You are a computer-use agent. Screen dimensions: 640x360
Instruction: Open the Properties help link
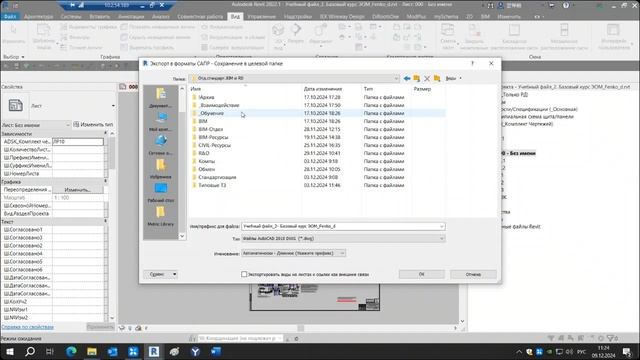point(27,327)
